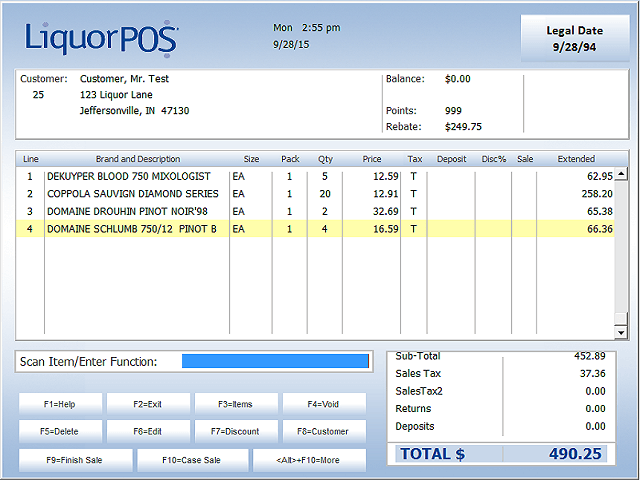Void the sale with F4=Void
Screen dimensions: 640x480
(x=323, y=404)
